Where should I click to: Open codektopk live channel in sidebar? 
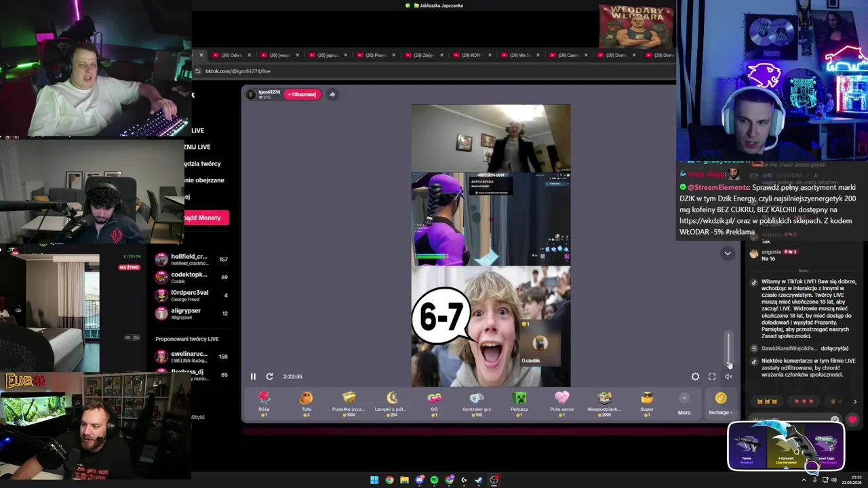click(193, 277)
